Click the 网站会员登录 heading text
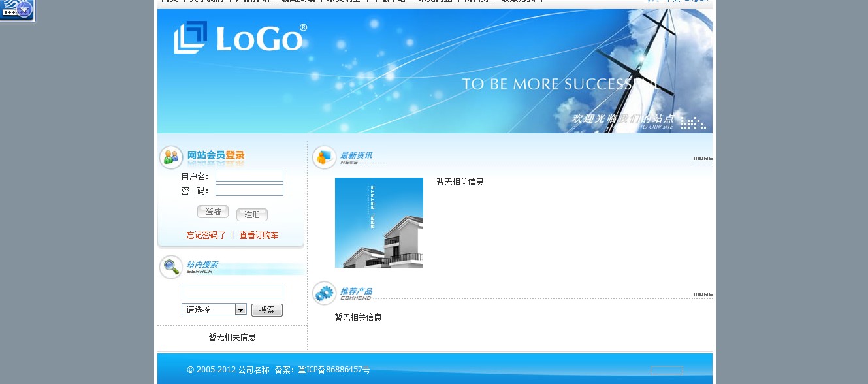868x384 pixels. pos(216,155)
